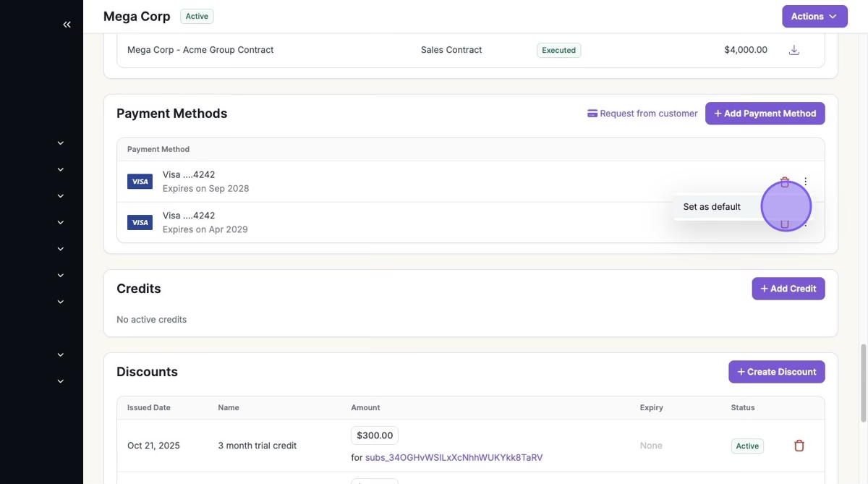Viewport: 868px width, 484px height.
Task: Click the Payment Method column header
Action: pyautogui.click(x=158, y=149)
